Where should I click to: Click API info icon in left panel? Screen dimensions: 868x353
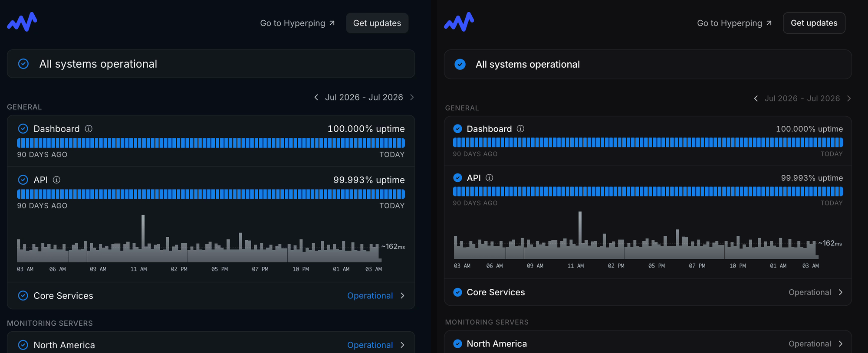click(56, 180)
